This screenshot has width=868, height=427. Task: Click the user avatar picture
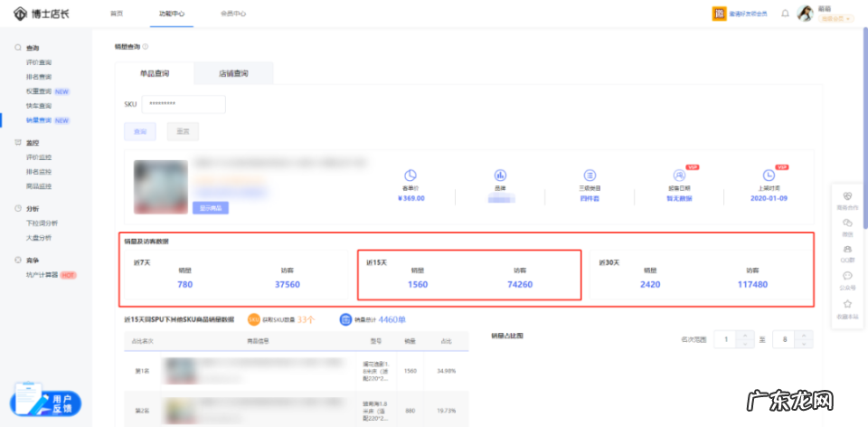click(805, 14)
